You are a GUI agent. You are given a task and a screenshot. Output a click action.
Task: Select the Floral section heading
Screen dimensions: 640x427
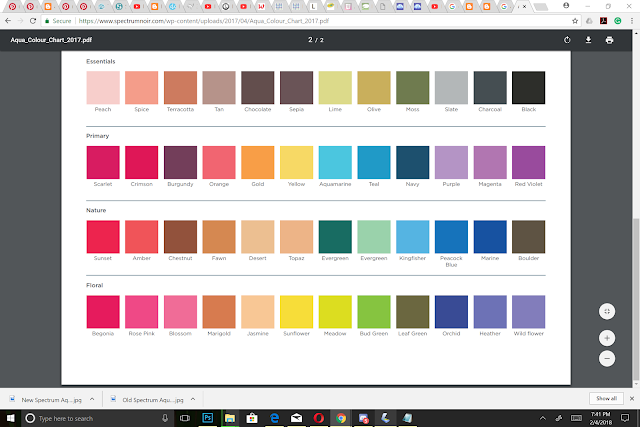point(94,285)
